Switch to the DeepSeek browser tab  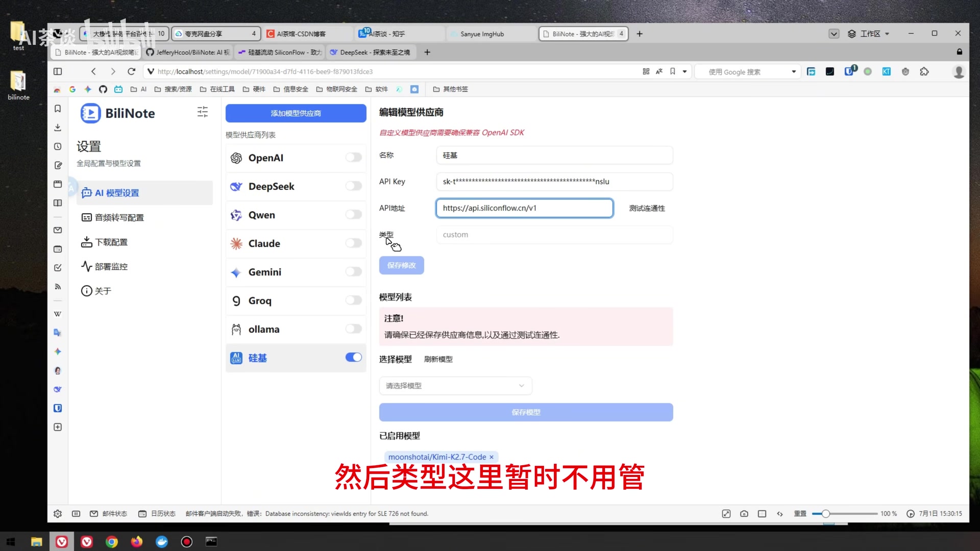tap(371, 52)
